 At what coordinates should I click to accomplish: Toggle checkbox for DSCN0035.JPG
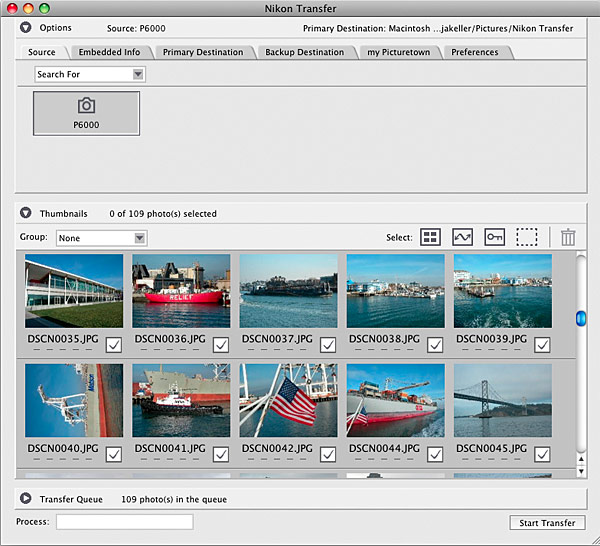point(114,345)
